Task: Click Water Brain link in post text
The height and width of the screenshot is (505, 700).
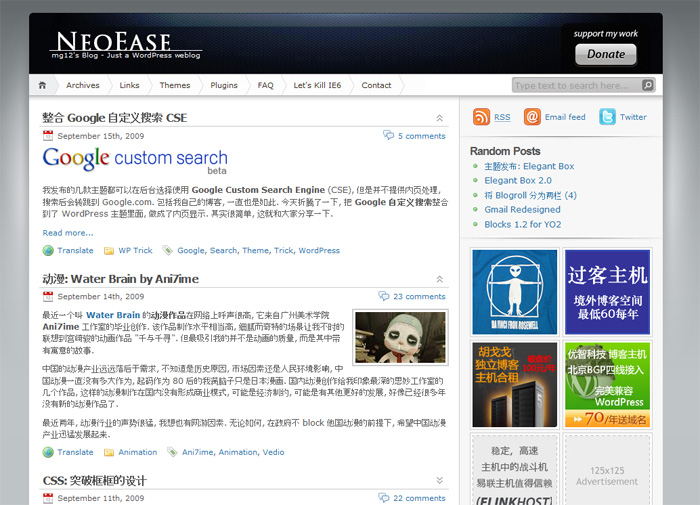Action: tap(113, 315)
